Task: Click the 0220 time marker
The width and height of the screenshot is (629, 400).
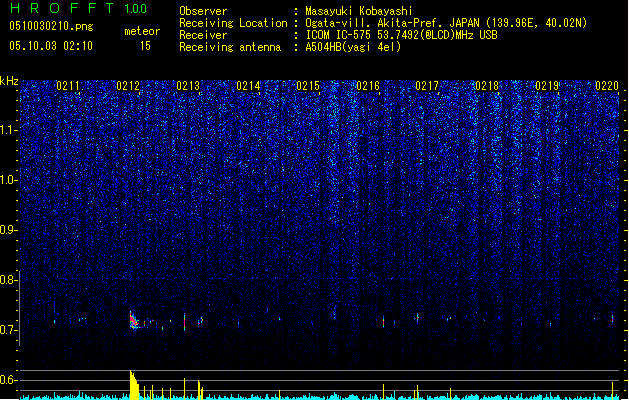Action: 607,86
